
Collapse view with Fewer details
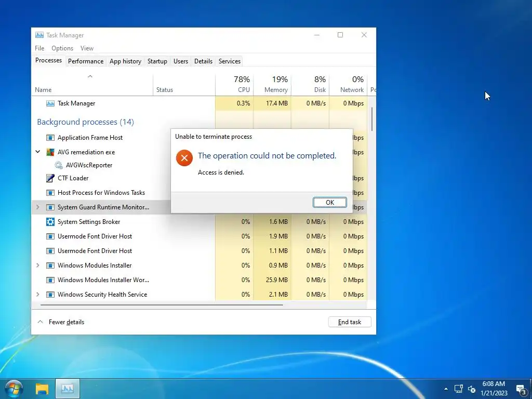61,322
